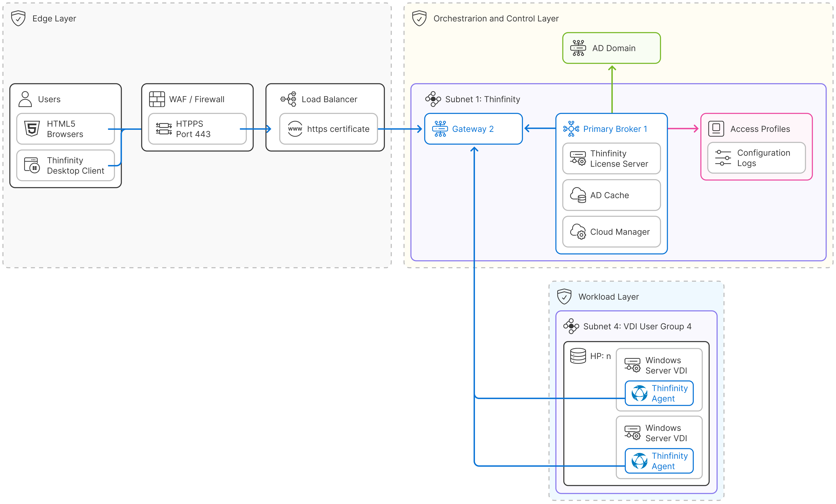Viewport: 836px width, 504px height.
Task: Click the Thinfinity License Server icon
Action: tap(578, 159)
